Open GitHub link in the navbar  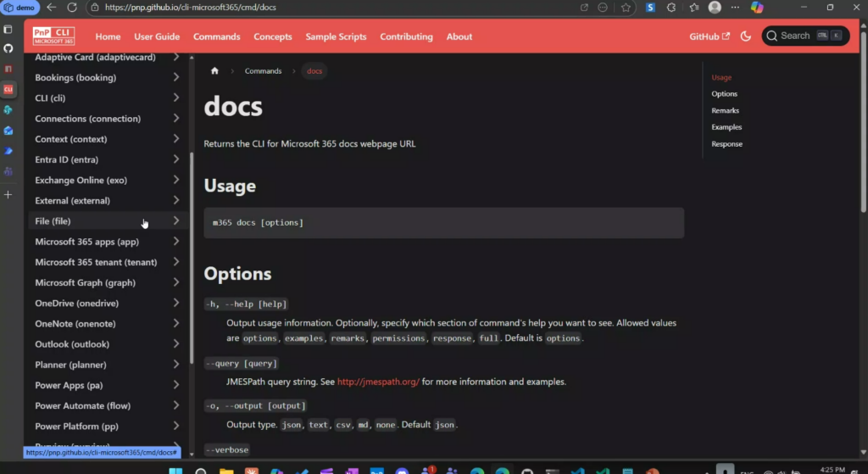click(709, 36)
